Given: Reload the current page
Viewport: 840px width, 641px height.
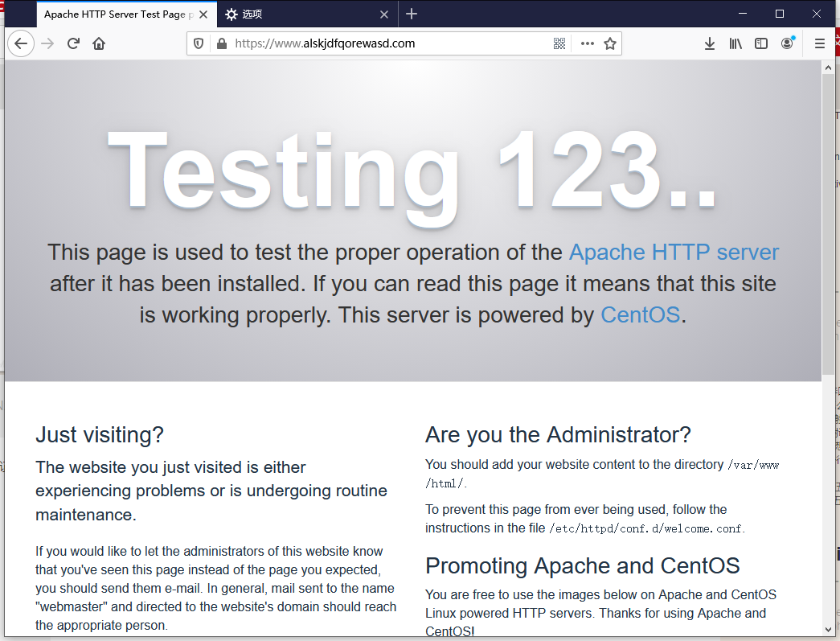Looking at the screenshot, I should click(x=73, y=43).
